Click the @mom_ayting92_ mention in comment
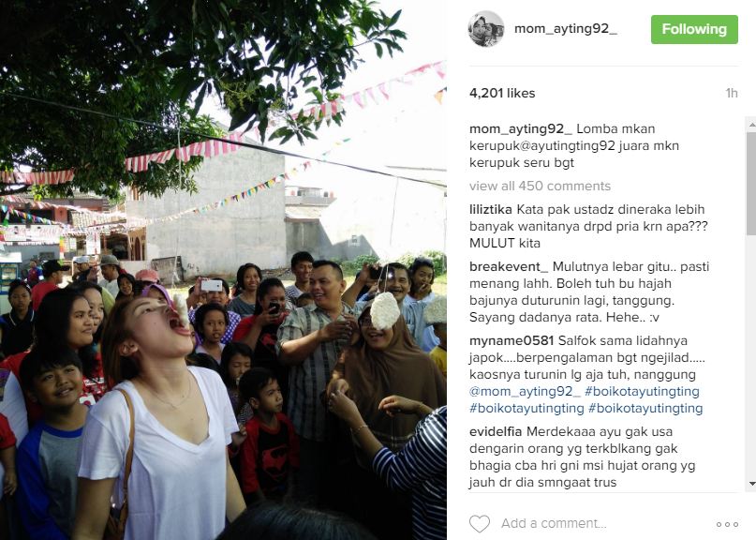Image resolution: width=756 pixels, height=540 pixels. (x=523, y=391)
